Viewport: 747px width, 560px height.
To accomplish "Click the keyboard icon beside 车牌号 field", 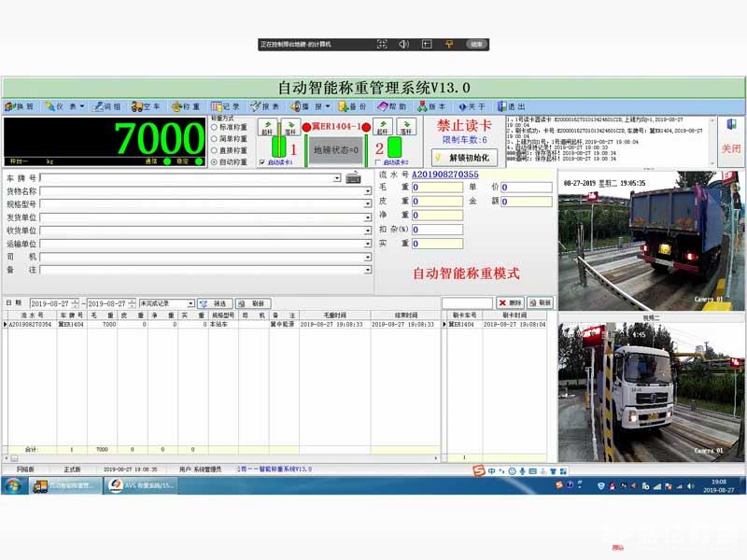I will pyautogui.click(x=353, y=177).
